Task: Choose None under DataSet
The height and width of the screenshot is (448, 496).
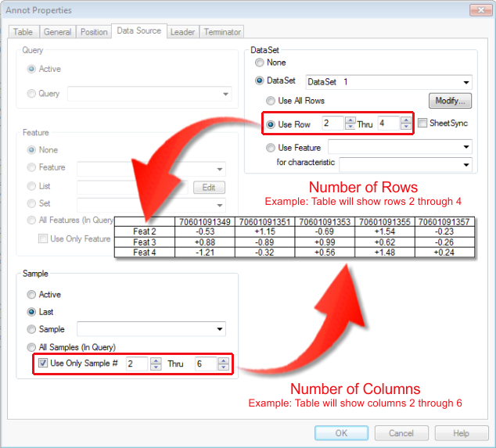Action: (x=260, y=63)
